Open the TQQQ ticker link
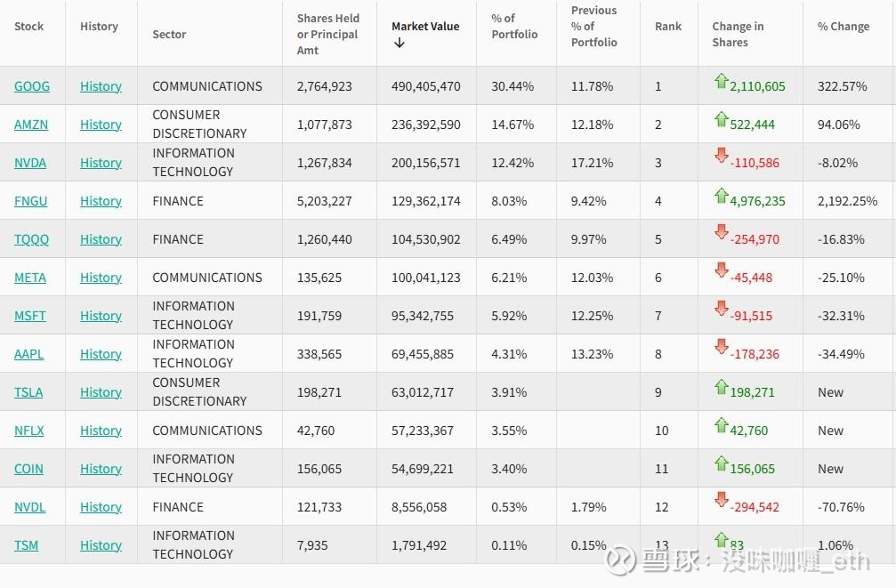Viewport: 896px width, 588px height. pyautogui.click(x=31, y=239)
